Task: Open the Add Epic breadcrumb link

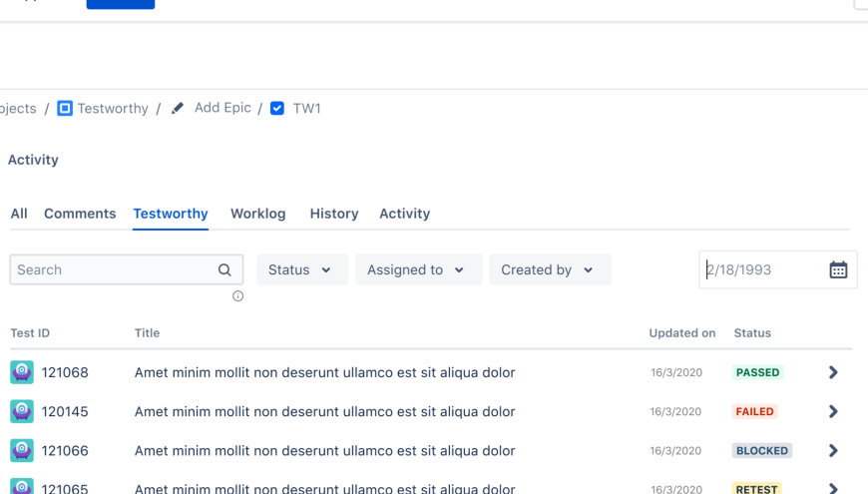Action: 222,108
